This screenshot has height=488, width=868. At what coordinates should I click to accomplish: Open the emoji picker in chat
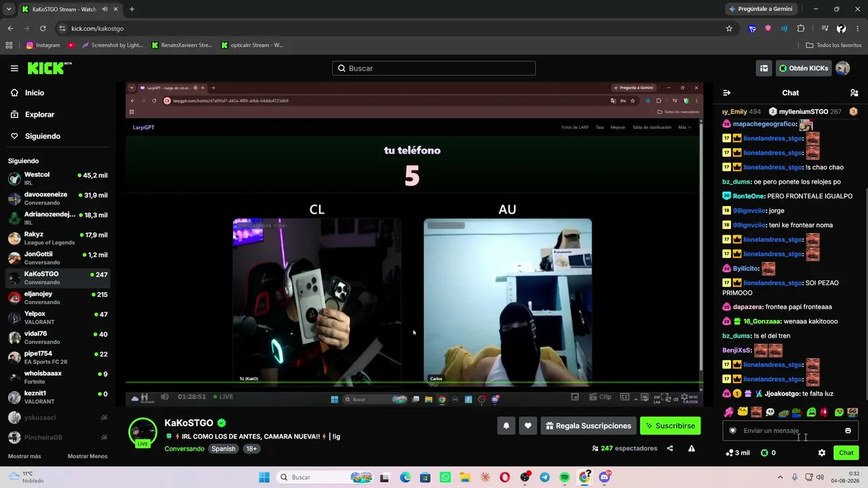point(848,430)
